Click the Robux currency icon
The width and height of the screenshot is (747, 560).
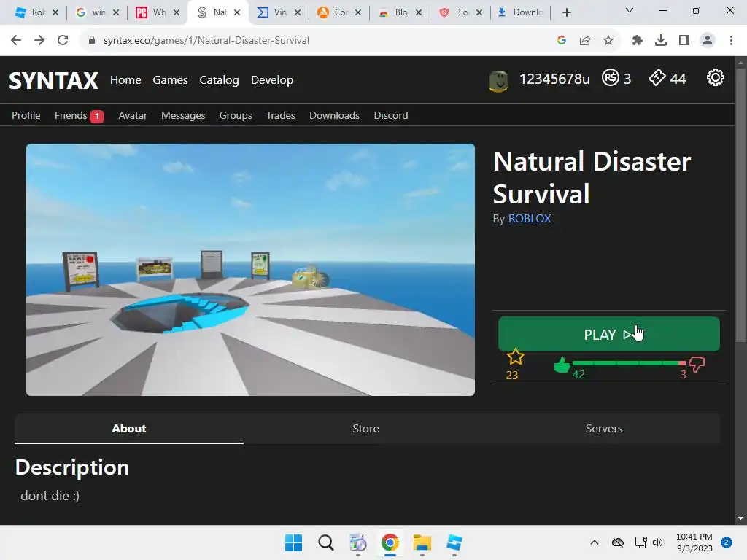tap(611, 77)
